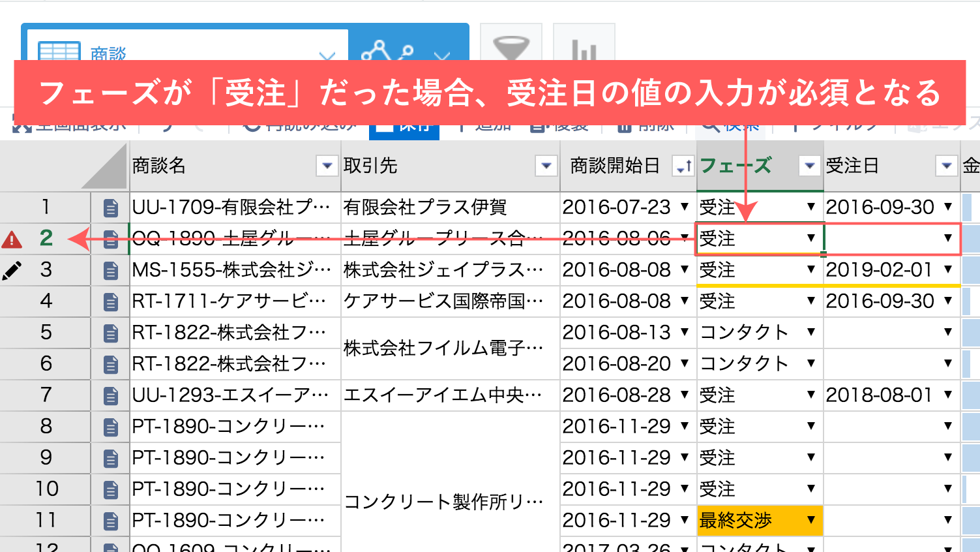The image size is (980, 552).
Task: Click the 取引先 column header
Action: [x=451, y=166]
